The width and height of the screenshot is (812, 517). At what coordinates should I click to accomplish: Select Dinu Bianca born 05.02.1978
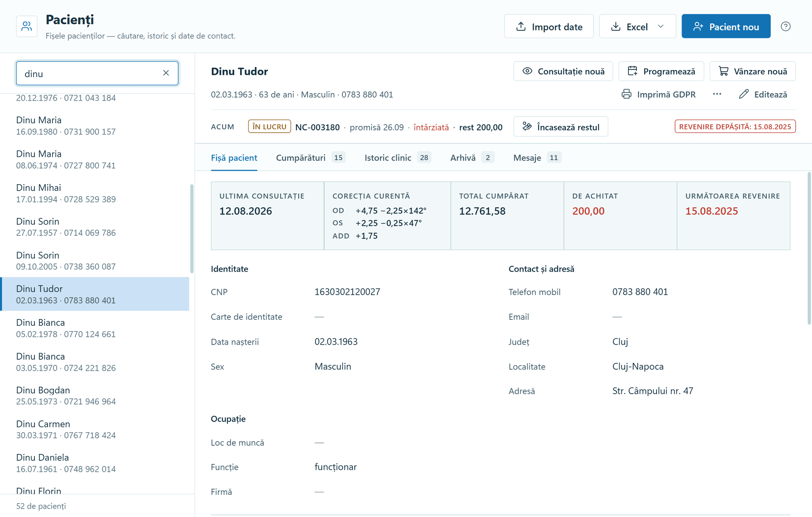coord(95,328)
